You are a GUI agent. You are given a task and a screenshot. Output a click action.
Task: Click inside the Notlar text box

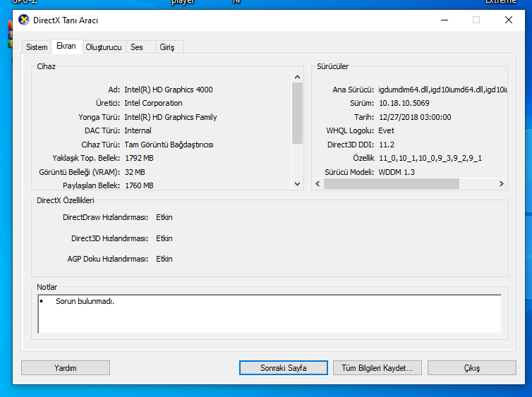(x=270, y=314)
